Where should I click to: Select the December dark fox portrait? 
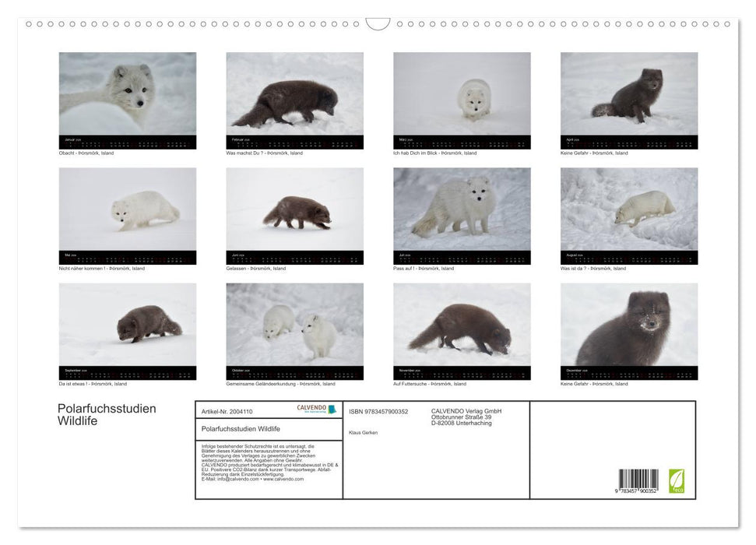tap(628, 327)
